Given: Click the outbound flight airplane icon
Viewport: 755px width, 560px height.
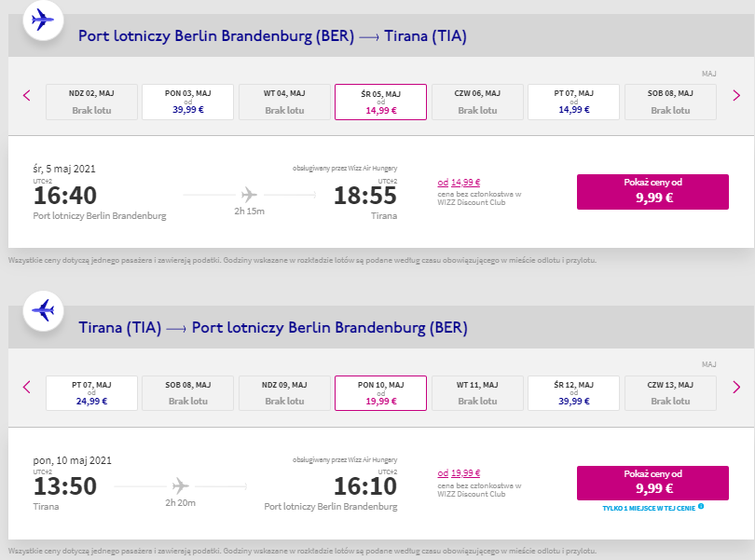Looking at the screenshot, I should tap(43, 20).
